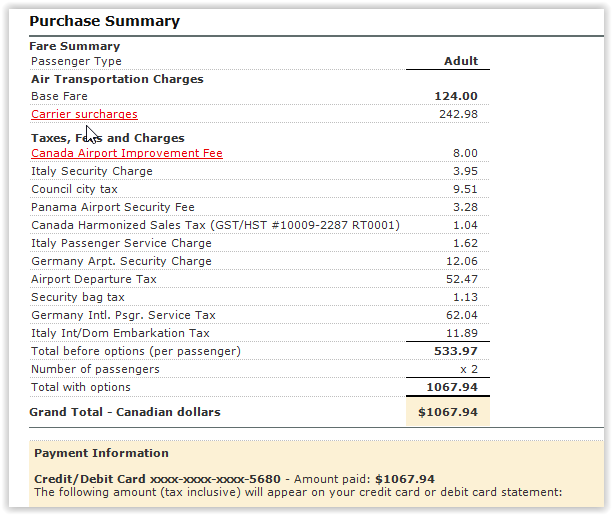Select the highlighted grand total $1067.94
This screenshot has width=612, height=515.
[448, 412]
